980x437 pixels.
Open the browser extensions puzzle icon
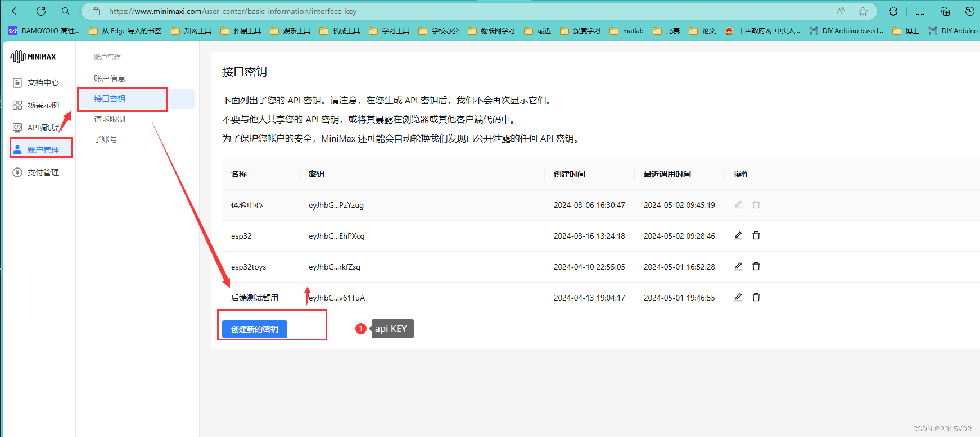click(893, 11)
